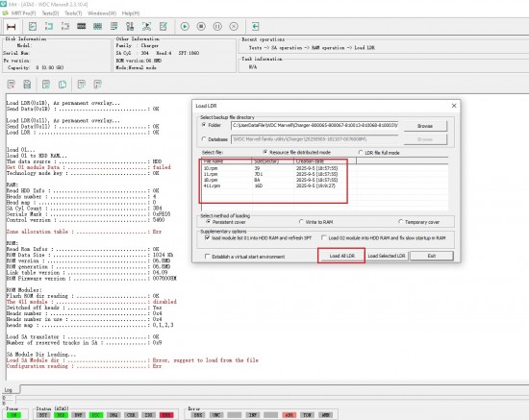Click the DRQ status indicator

[113, 415]
